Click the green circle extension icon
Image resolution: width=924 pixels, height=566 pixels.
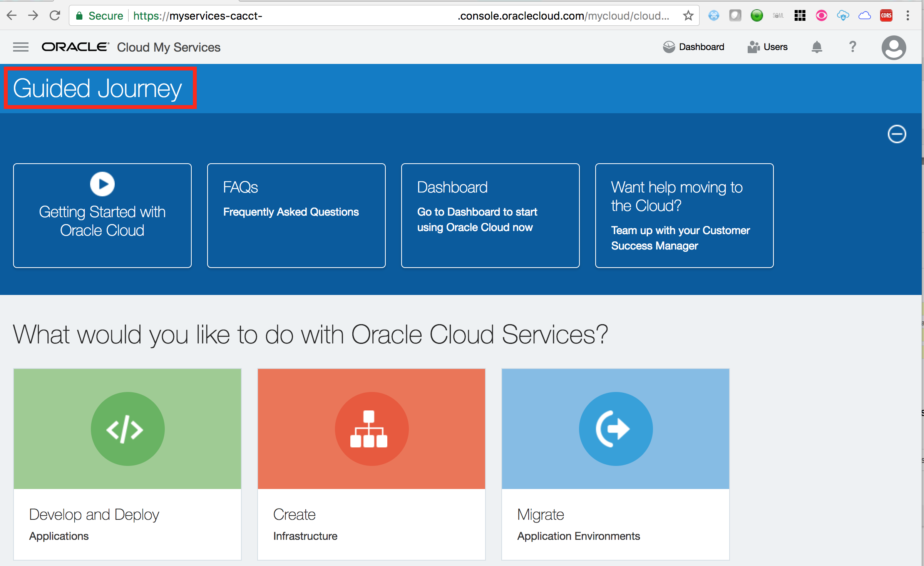point(757,16)
